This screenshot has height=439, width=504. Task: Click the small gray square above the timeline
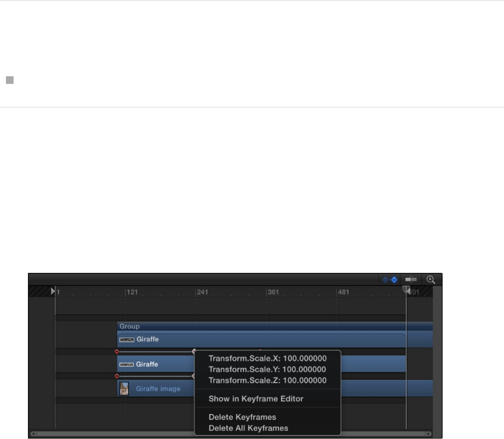pos(10,80)
